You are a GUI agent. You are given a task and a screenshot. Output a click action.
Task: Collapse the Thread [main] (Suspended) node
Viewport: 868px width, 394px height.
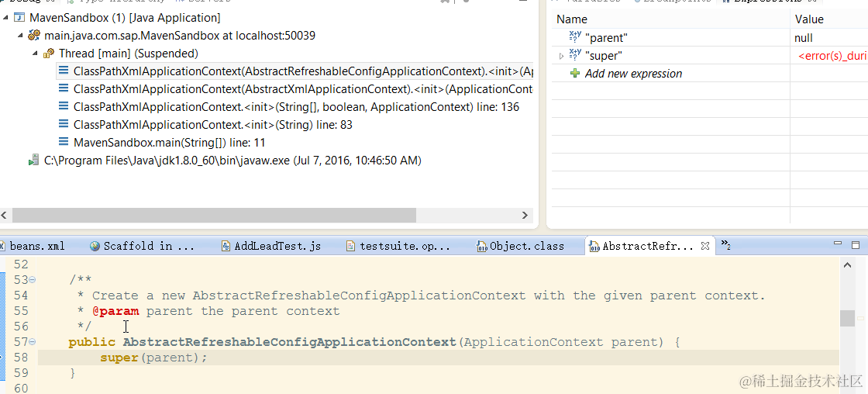(x=35, y=54)
